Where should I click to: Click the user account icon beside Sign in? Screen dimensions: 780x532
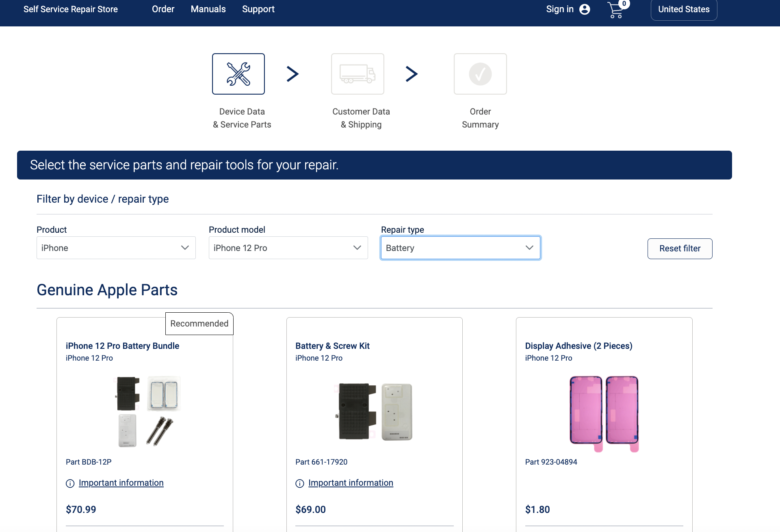[585, 9]
